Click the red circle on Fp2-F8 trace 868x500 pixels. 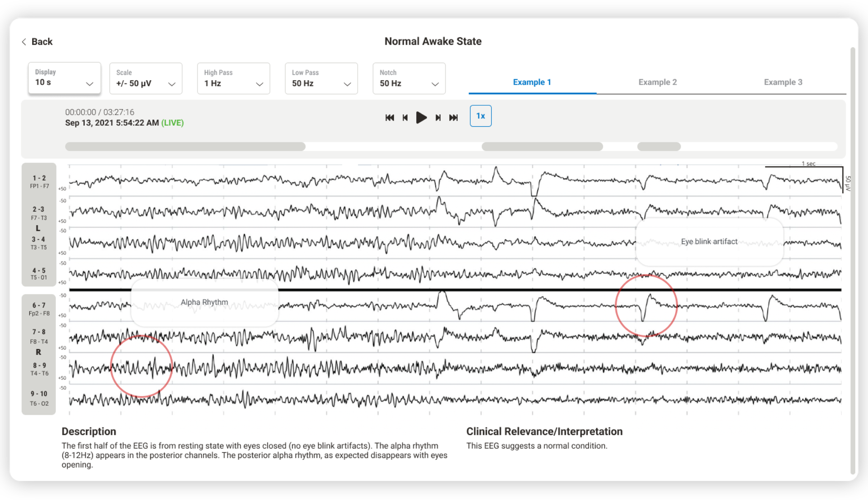pyautogui.click(x=646, y=305)
